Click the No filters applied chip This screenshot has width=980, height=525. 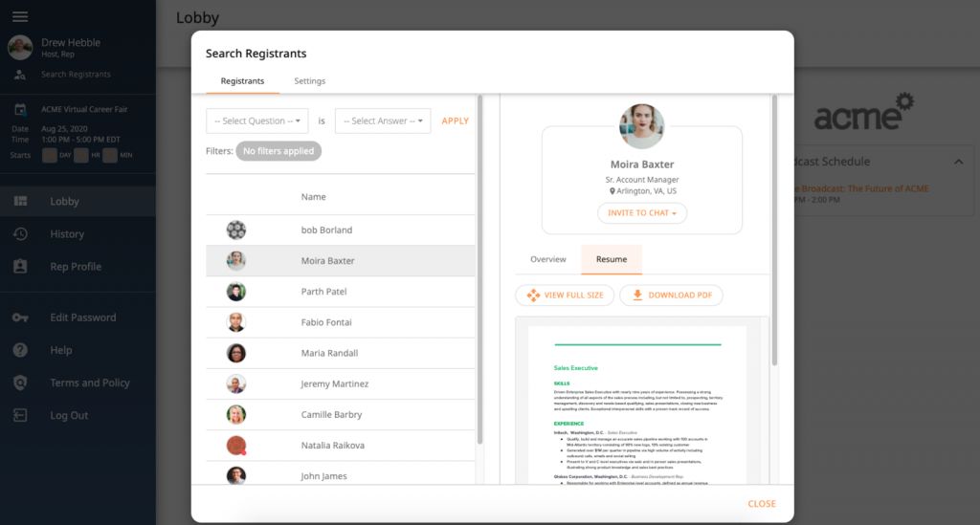pyautogui.click(x=278, y=151)
